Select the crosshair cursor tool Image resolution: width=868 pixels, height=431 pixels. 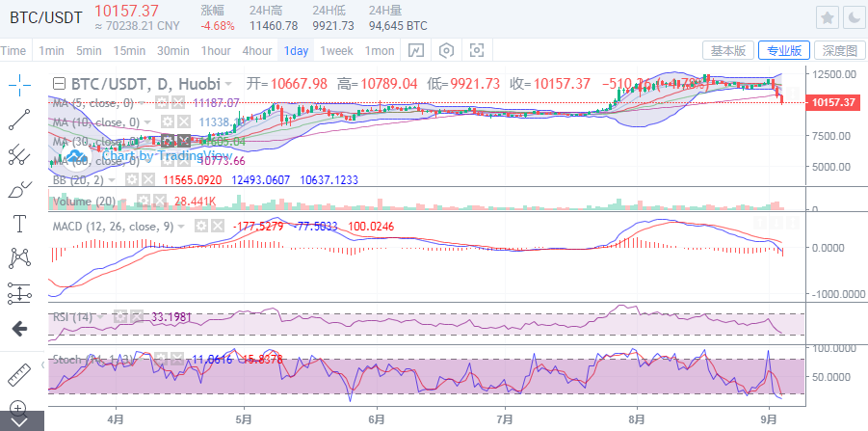(x=19, y=84)
